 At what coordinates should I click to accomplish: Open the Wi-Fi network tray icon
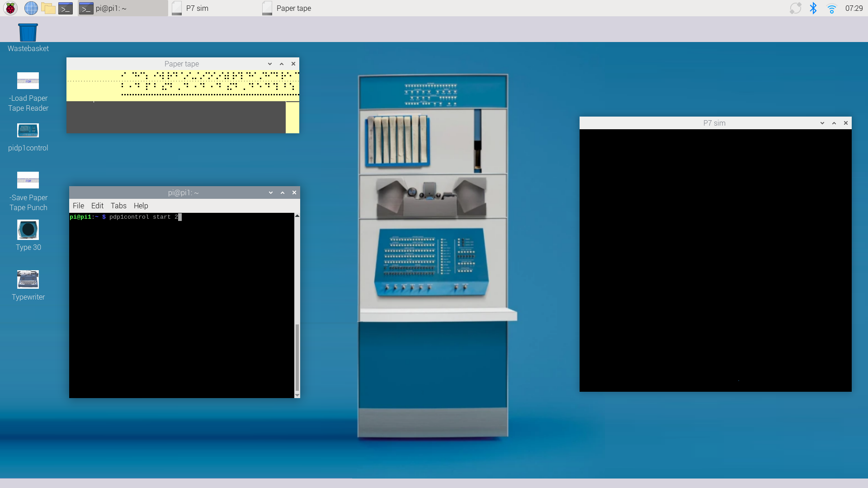coord(831,8)
